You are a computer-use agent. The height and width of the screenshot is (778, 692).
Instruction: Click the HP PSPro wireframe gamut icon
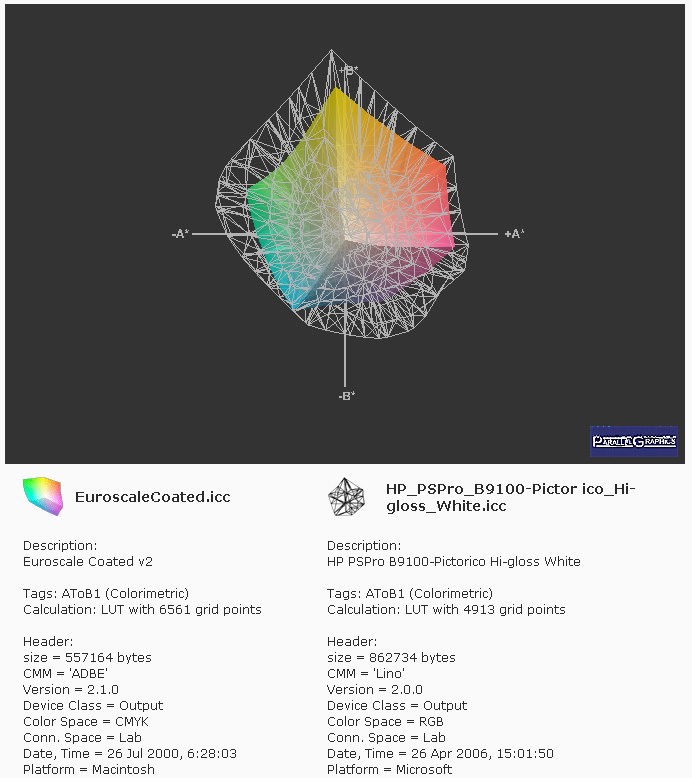346,497
